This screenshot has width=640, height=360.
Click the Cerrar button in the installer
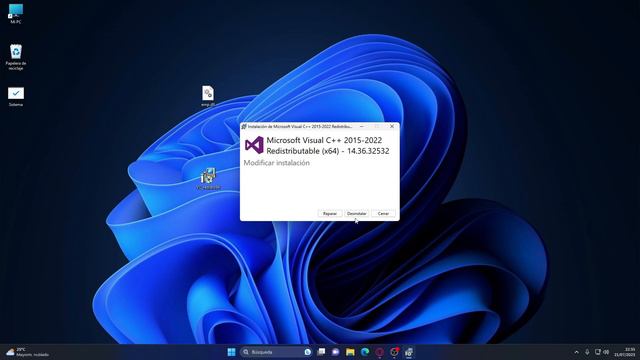click(383, 213)
